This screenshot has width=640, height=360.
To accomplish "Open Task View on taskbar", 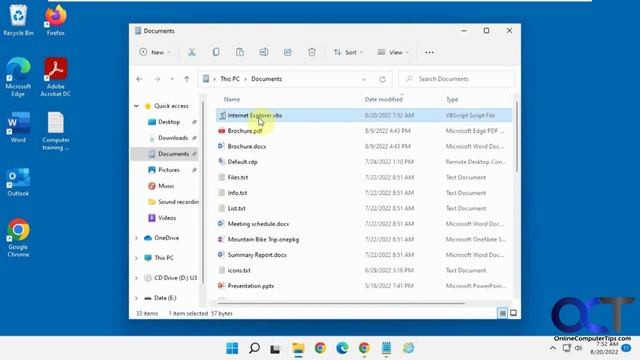I will point(276,348).
